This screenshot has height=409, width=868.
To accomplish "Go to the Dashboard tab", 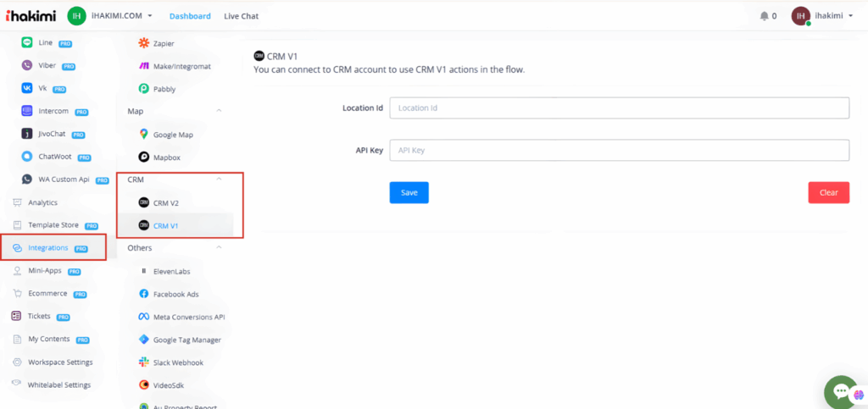I will coord(190,16).
